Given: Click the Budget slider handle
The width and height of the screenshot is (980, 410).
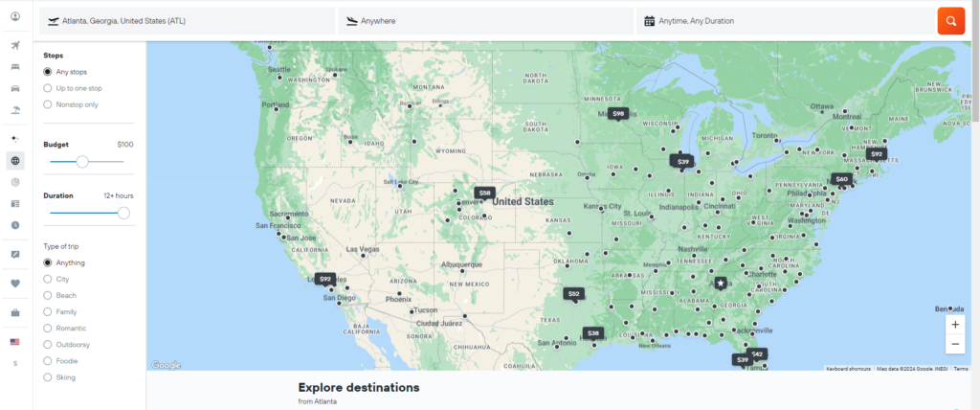Looking at the screenshot, I should [x=82, y=162].
